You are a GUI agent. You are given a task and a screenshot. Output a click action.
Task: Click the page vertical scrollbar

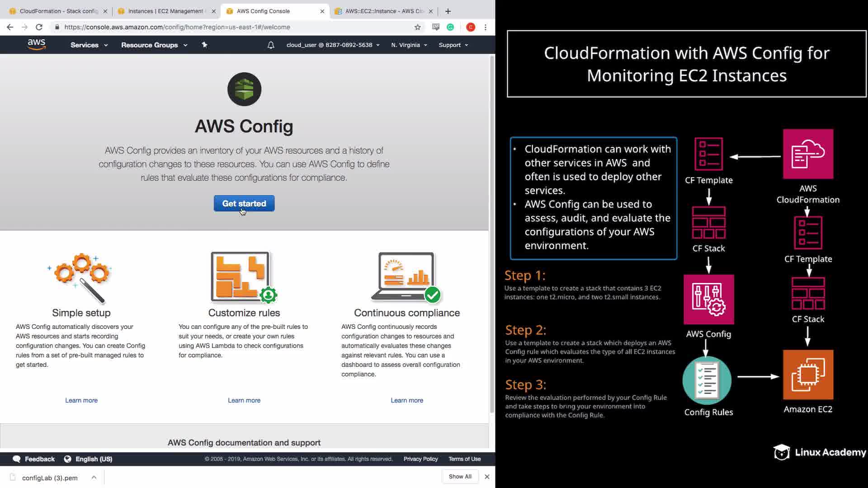pyautogui.click(x=492, y=226)
